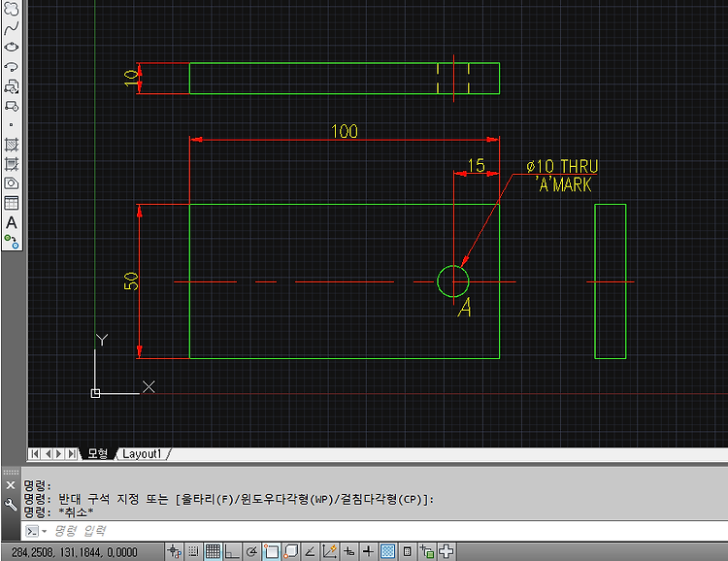
Task: Click the 15 dimension text
Action: pos(476,165)
